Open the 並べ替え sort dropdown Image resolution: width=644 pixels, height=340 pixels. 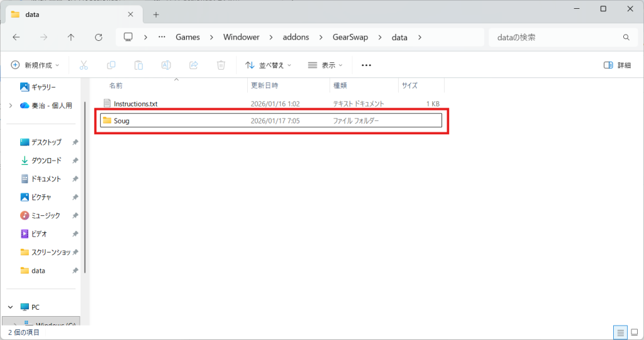pos(269,65)
